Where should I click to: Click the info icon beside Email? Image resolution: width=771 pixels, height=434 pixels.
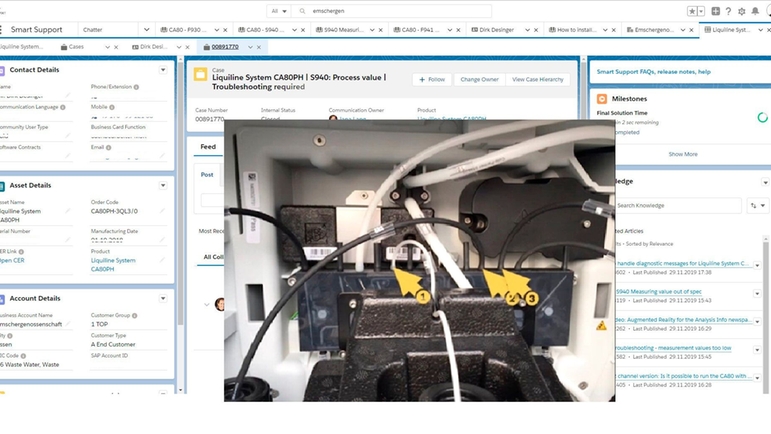tap(108, 147)
